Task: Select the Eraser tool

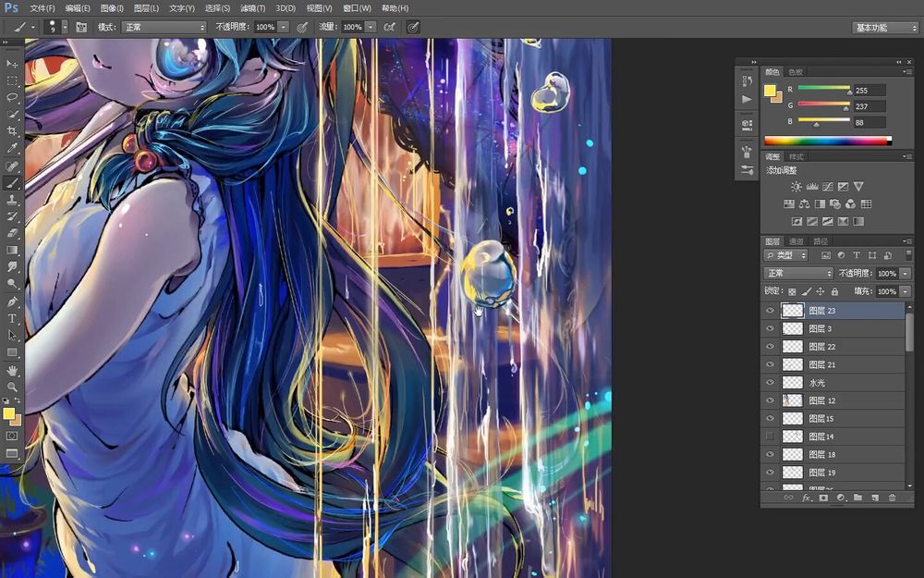Action: pyautogui.click(x=12, y=234)
